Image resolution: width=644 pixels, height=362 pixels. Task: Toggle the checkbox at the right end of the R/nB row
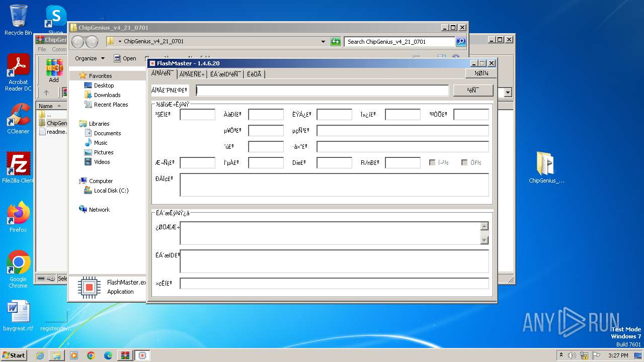click(x=464, y=162)
